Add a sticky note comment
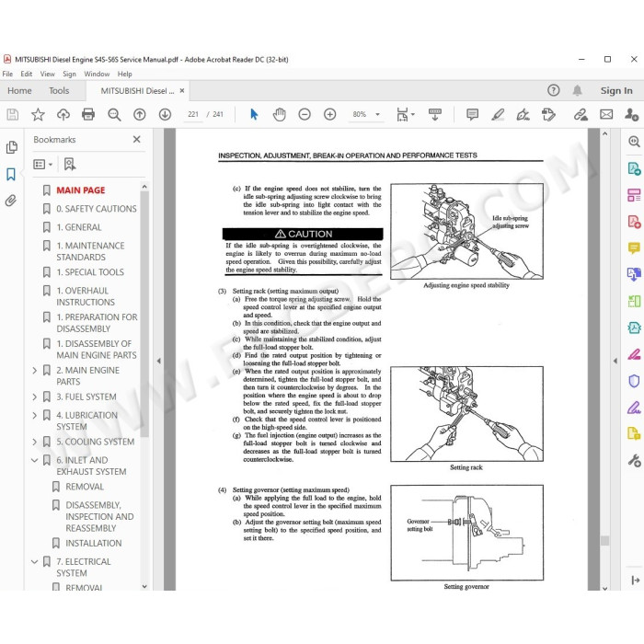The height and width of the screenshot is (644, 644). (x=472, y=114)
